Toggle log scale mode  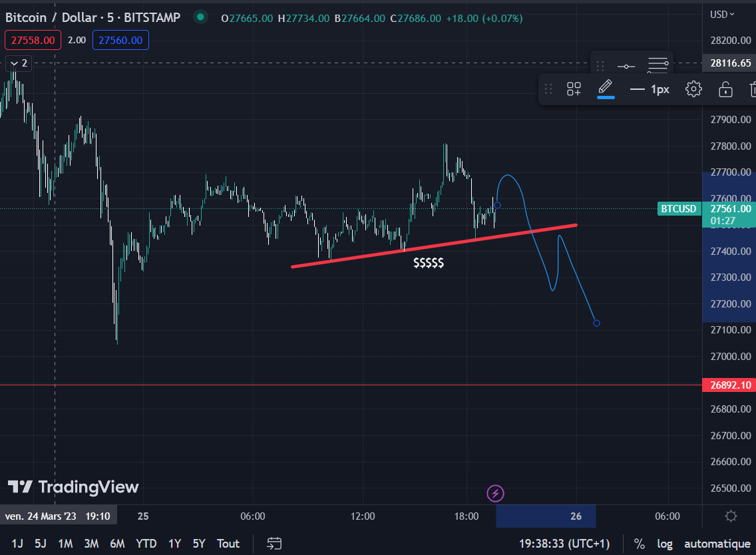coord(665,544)
